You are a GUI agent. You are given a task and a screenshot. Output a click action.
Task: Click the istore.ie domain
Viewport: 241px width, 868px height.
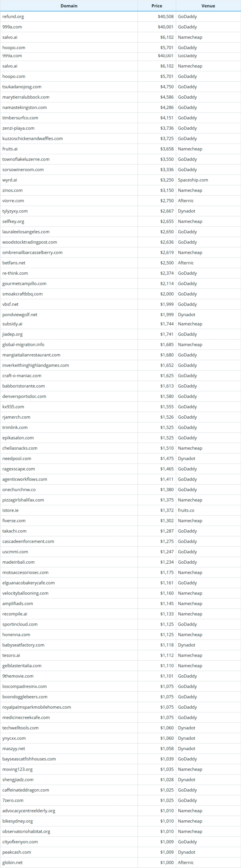[11, 510]
